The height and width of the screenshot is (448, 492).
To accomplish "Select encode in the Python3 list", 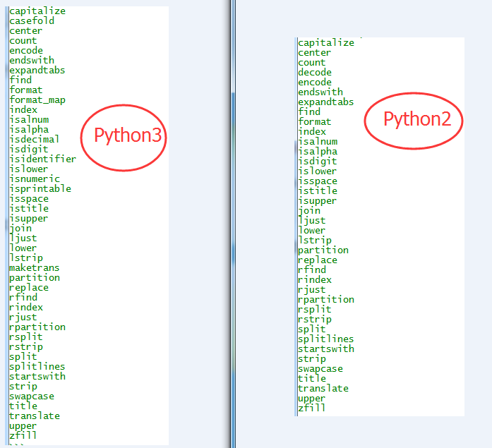I will [26, 51].
